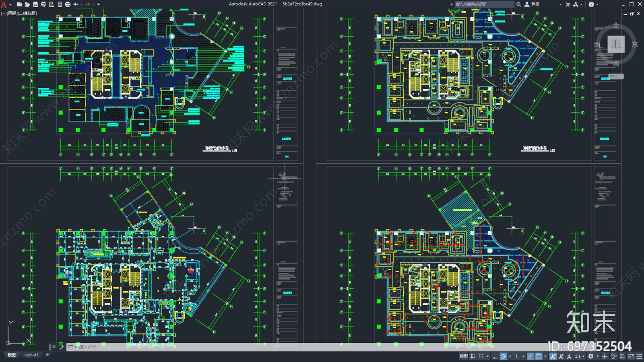Toggle object snap tracking in status bar
644x362 pixels.
pos(530,356)
